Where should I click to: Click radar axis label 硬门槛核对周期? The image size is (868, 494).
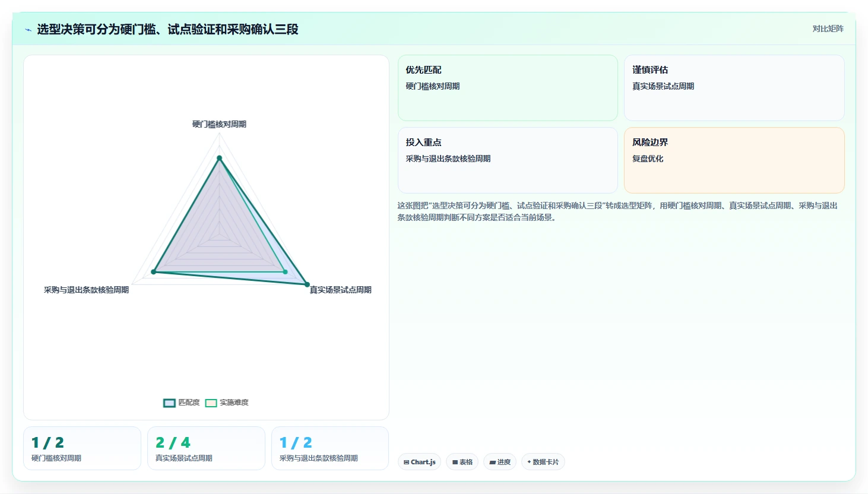(x=219, y=124)
